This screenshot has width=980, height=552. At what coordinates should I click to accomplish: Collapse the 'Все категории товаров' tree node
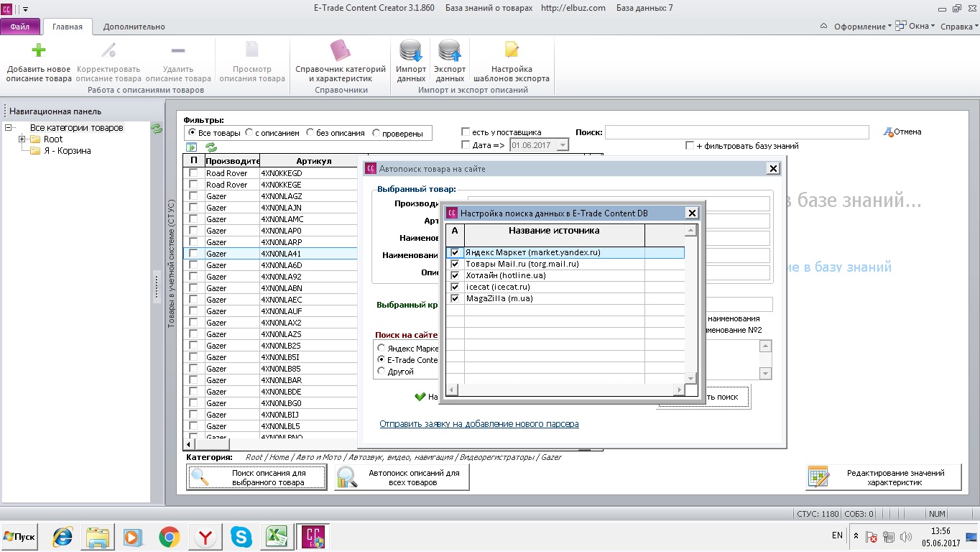pyautogui.click(x=9, y=128)
